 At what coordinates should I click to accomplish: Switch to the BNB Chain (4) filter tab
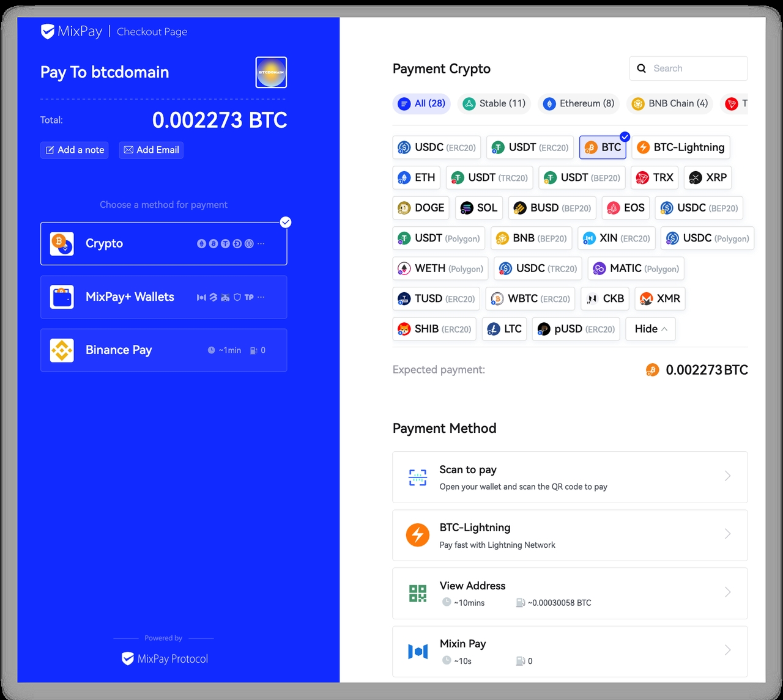pos(670,103)
